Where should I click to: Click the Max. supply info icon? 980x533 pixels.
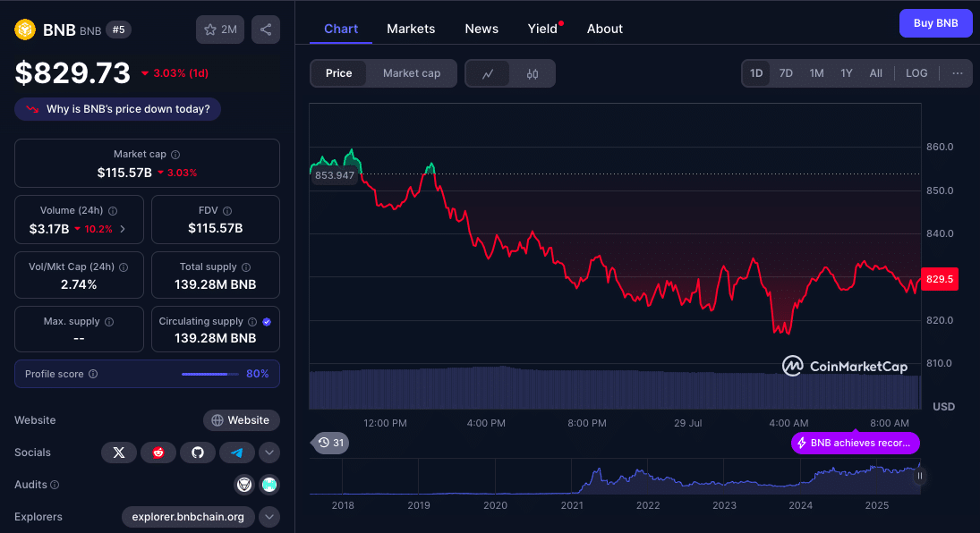point(109,322)
